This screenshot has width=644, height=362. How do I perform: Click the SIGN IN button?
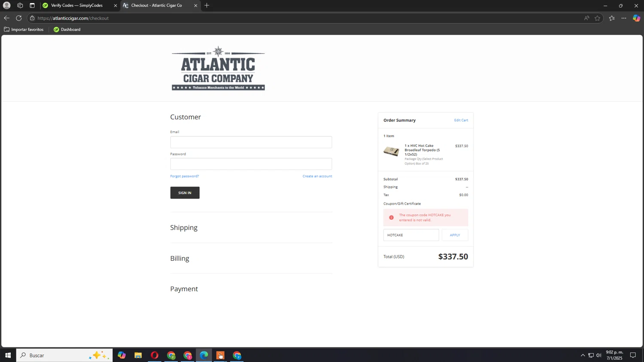pos(185,193)
